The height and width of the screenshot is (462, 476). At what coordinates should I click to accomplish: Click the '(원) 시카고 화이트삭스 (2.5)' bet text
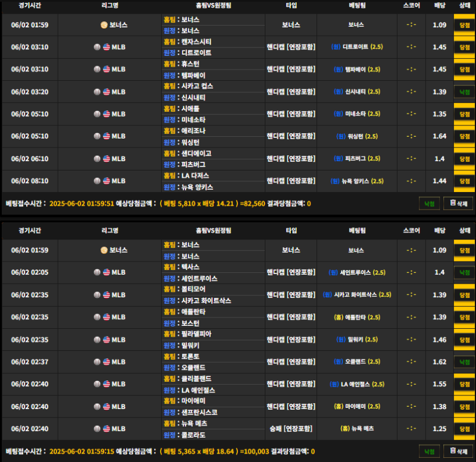tap(357, 295)
